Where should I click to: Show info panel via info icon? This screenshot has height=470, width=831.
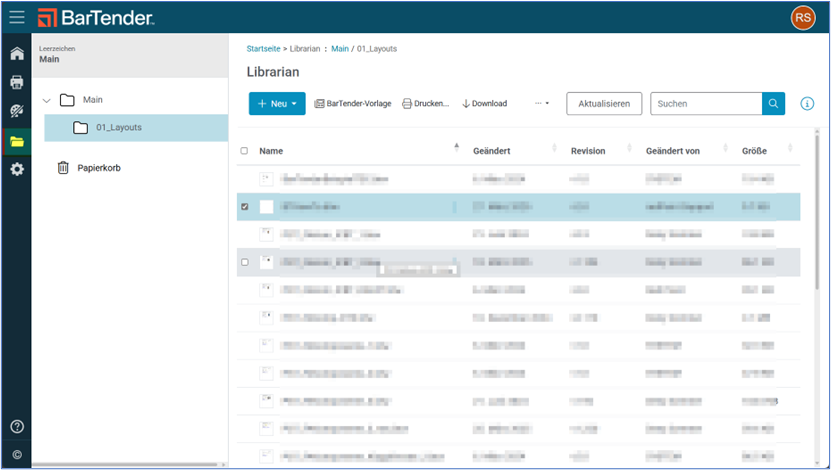coord(807,104)
